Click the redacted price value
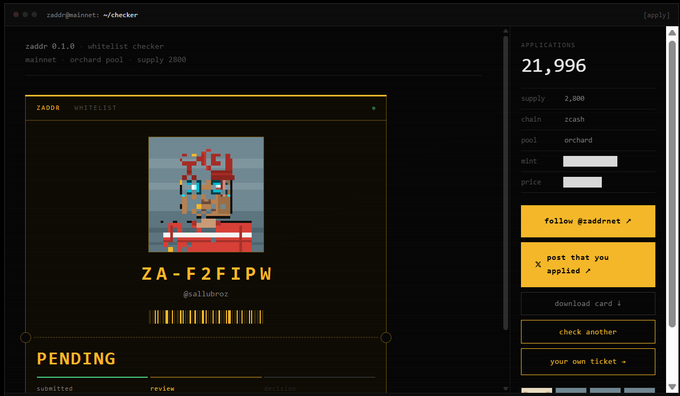Screen dimensions: 680x396 (x=582, y=182)
